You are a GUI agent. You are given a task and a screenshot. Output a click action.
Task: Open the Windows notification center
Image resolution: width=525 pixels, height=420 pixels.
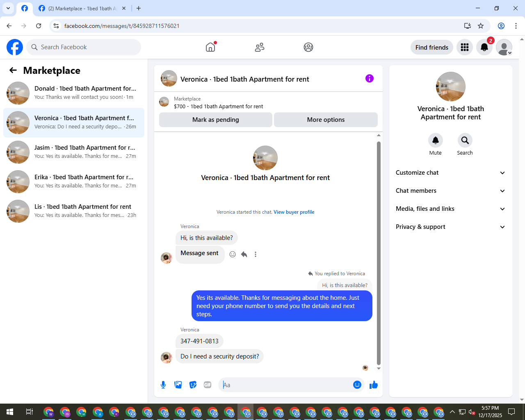[x=511, y=412]
